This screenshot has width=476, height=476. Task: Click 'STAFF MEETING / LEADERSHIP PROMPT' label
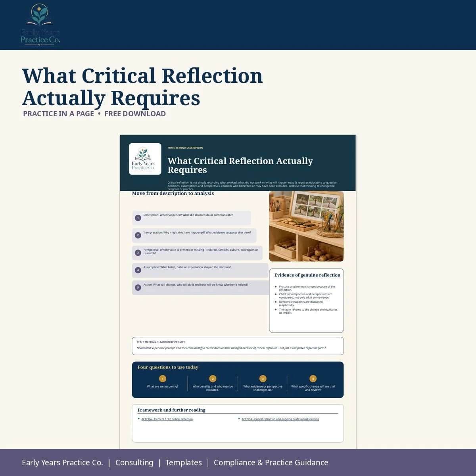[161, 342]
